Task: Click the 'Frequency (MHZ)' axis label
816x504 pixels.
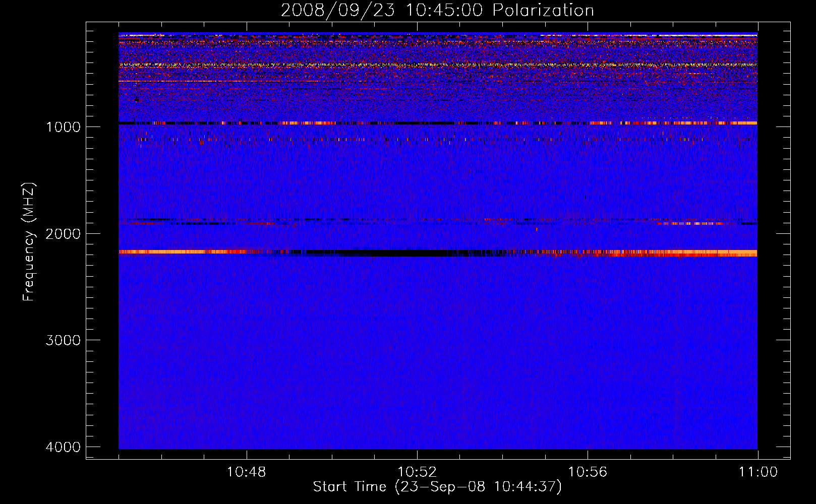Action: [x=29, y=242]
